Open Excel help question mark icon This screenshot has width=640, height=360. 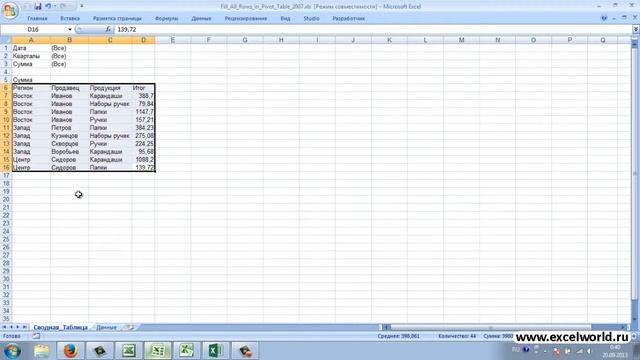point(604,18)
